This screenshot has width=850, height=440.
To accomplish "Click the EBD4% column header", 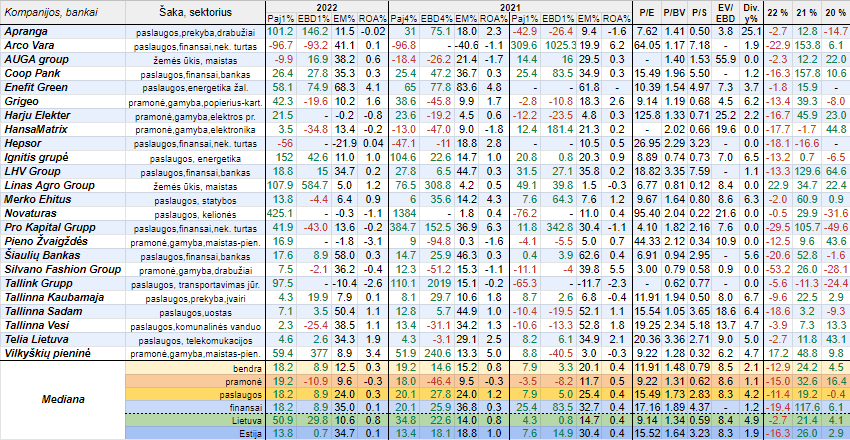I will pos(436,20).
